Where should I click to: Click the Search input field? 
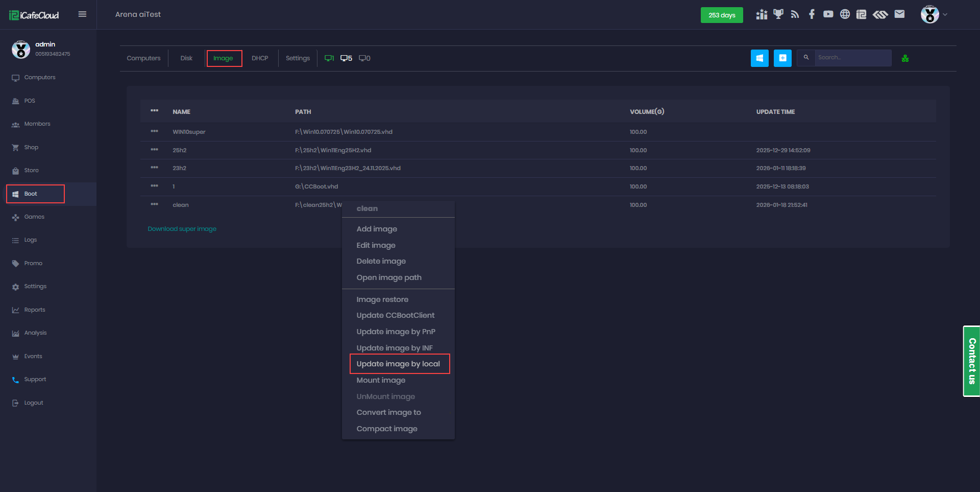pos(852,58)
